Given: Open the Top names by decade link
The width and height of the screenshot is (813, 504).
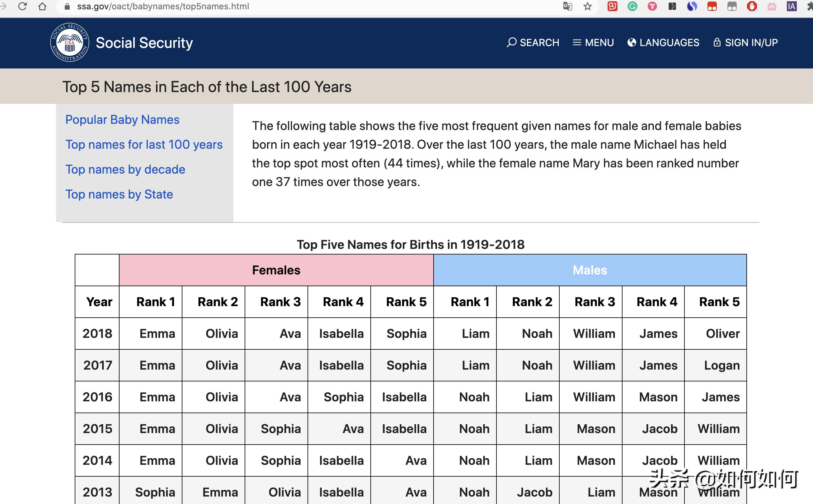Looking at the screenshot, I should pos(125,170).
